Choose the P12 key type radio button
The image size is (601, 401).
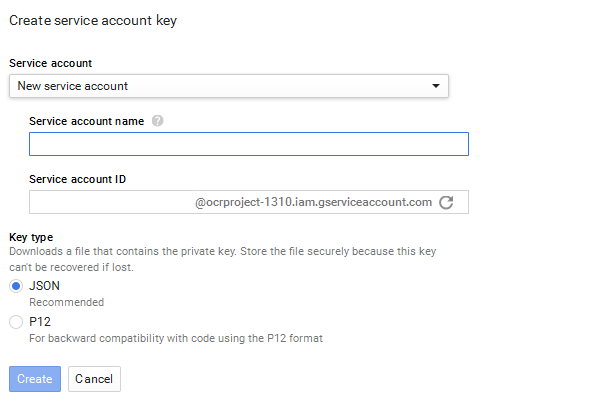[x=15, y=322]
